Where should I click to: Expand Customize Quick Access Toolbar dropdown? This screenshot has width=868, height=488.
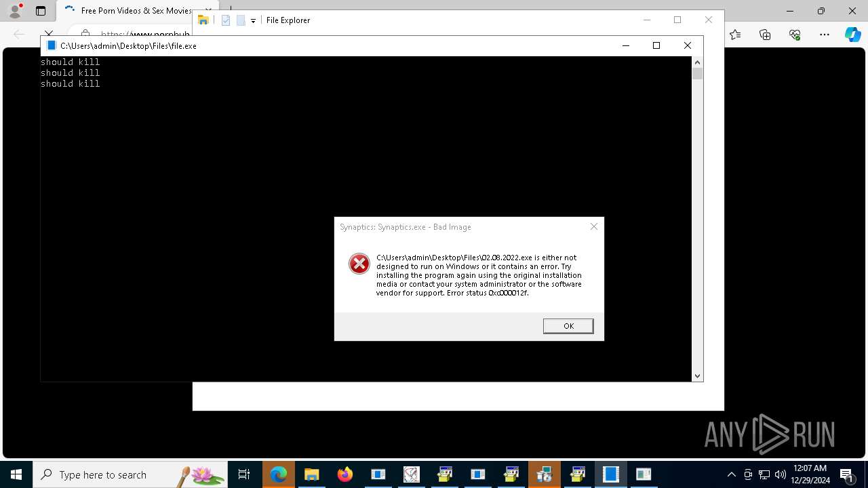click(x=253, y=21)
